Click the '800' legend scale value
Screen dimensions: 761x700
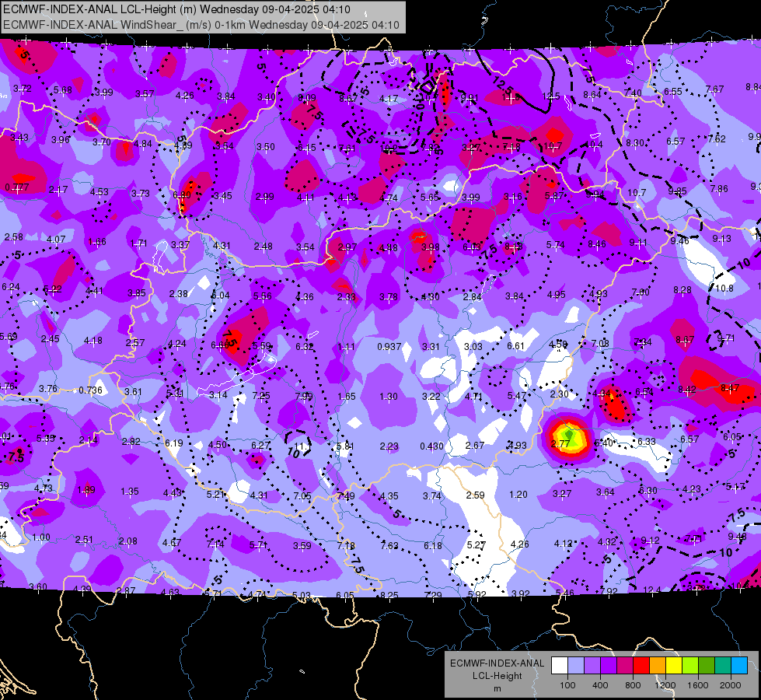click(x=633, y=685)
